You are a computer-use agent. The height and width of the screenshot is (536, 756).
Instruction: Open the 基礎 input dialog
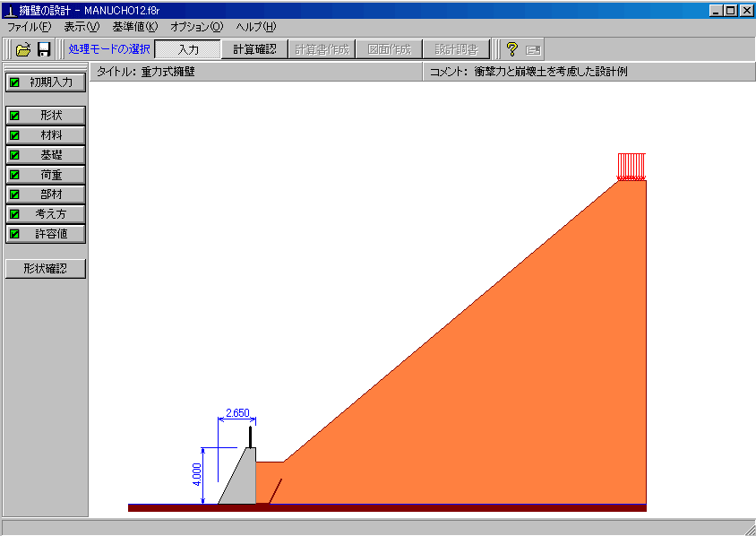[46, 155]
